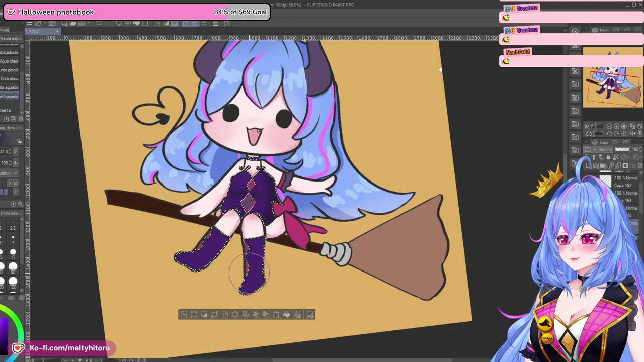Click layer opacity stepper arrows
The width and height of the screenshot is (644, 362).
[640, 149]
